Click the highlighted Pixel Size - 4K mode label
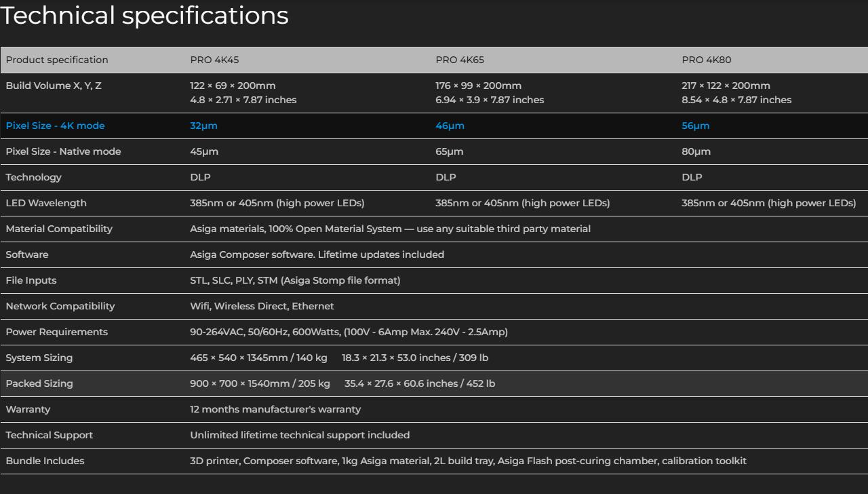This screenshot has height=494, width=868. coord(55,126)
